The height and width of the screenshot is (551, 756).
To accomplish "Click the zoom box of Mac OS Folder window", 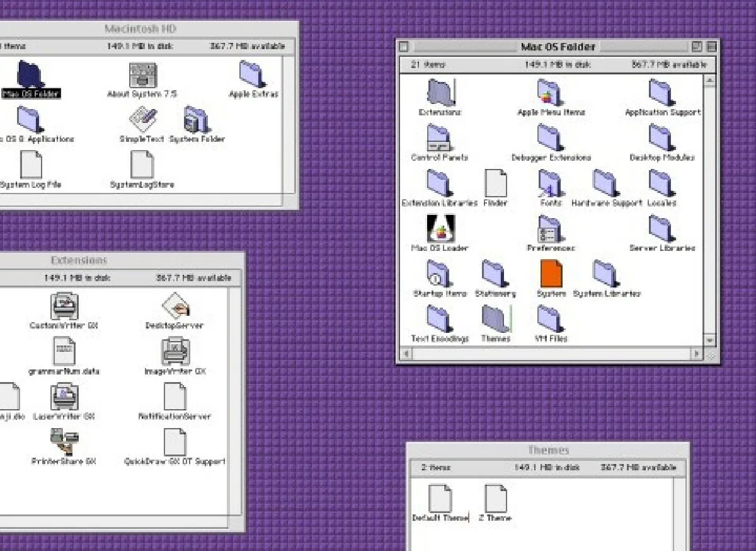I will click(x=697, y=47).
